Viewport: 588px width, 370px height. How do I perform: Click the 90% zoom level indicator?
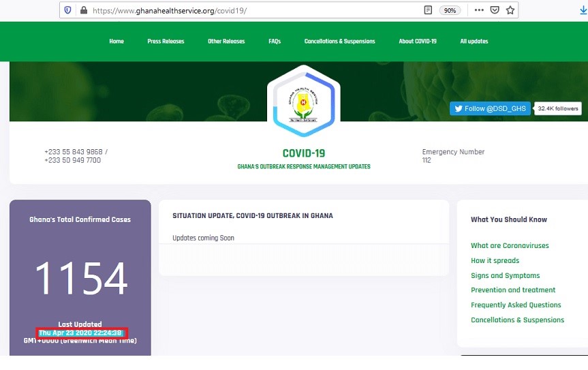point(450,10)
